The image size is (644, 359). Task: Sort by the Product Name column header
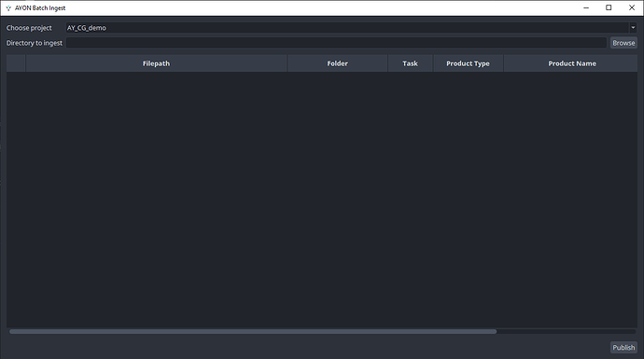tap(572, 63)
